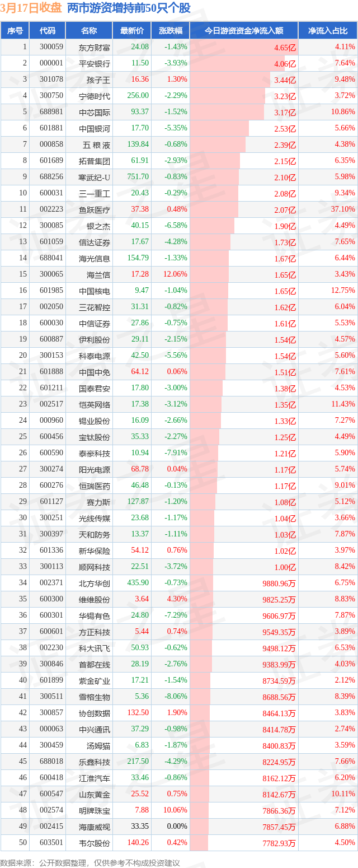Screen dimensions: 358x868
Task: Click the 名称 column header
Action: coord(89,31)
